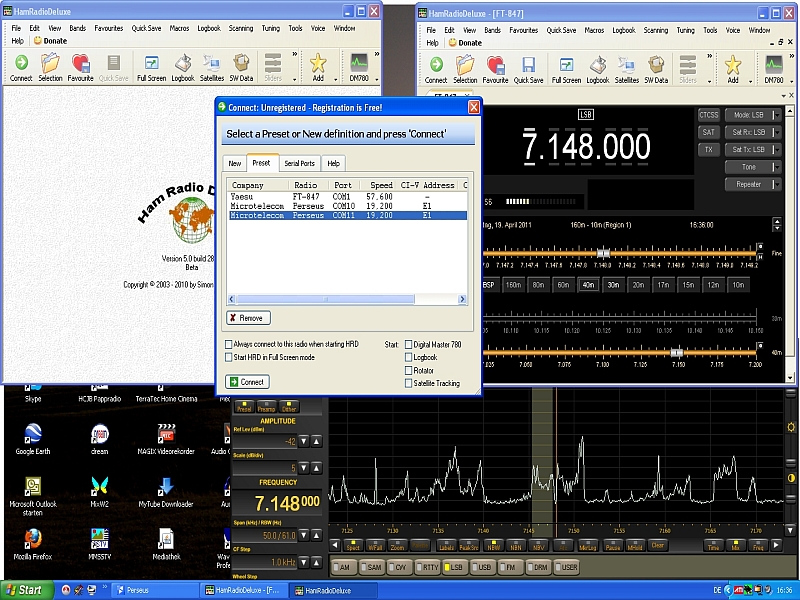The image size is (800, 600).
Task: Select Mozilla Firefox desktop icon
Action: [x=33, y=544]
